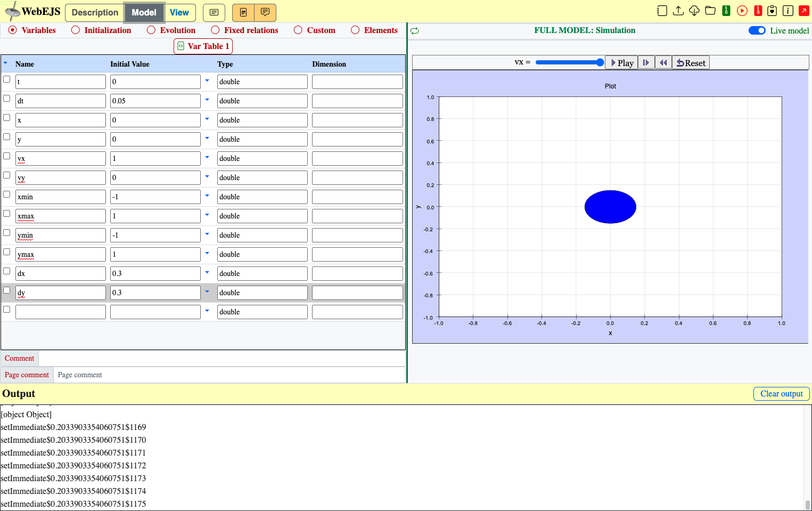Switch to the Model tab
812x511 pixels.
point(144,12)
